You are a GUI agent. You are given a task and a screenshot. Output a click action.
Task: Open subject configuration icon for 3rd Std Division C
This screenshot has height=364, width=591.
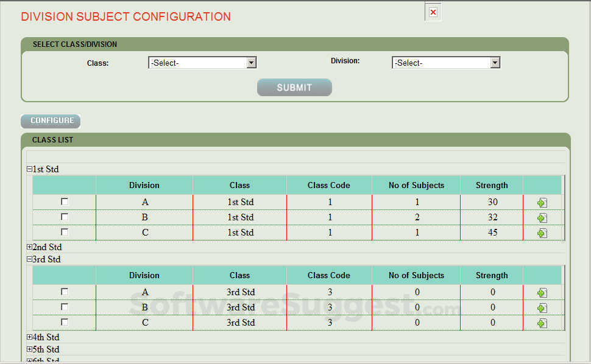tap(543, 323)
